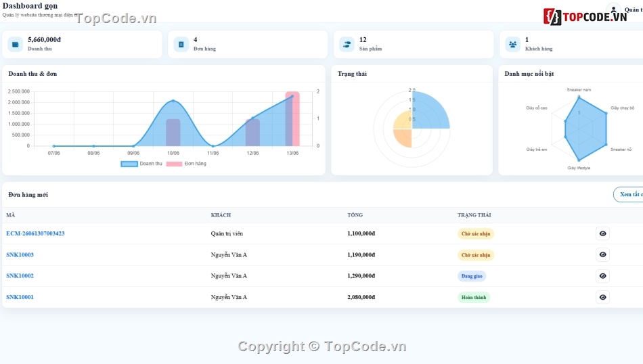Open the admin user avatar icon
Viewport: 643px width, 364px height.
tap(613, 10)
